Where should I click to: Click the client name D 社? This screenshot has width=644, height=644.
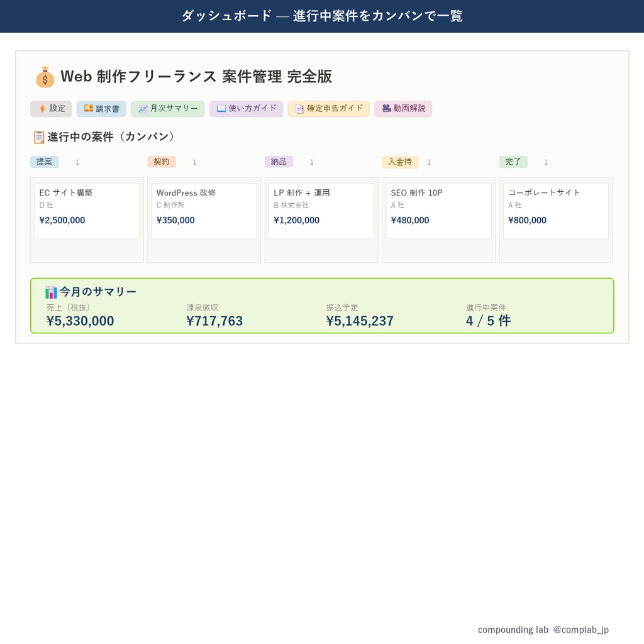coord(46,205)
